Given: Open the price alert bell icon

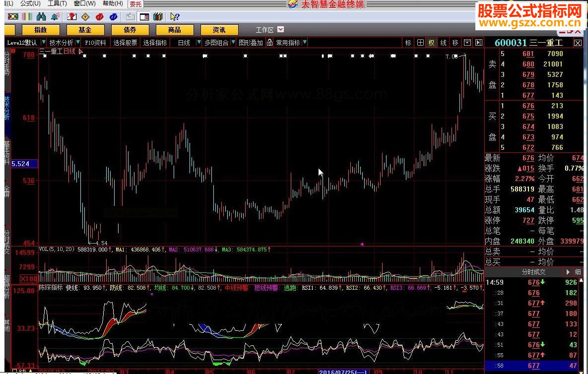Looking at the screenshot, I should 54,17.
